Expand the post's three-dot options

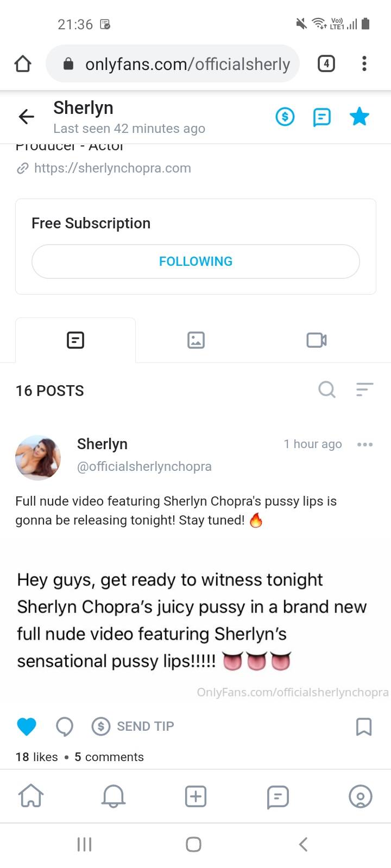coord(365,444)
